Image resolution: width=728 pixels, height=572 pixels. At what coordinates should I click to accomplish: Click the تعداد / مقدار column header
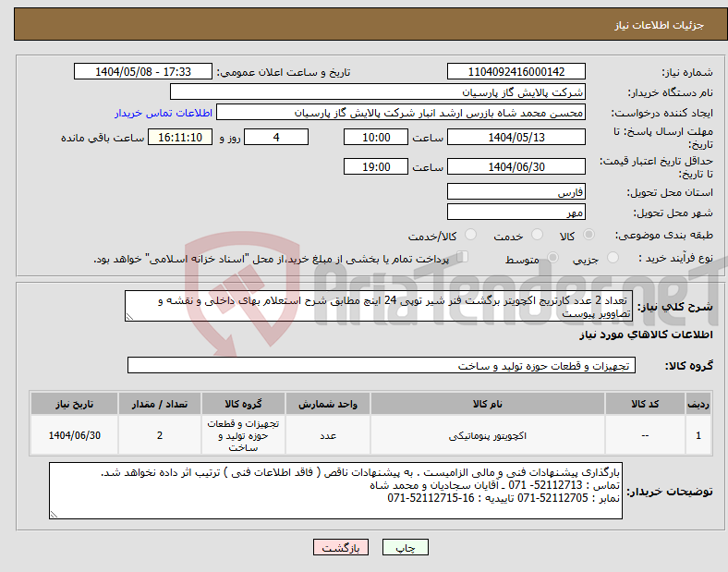[x=159, y=404]
